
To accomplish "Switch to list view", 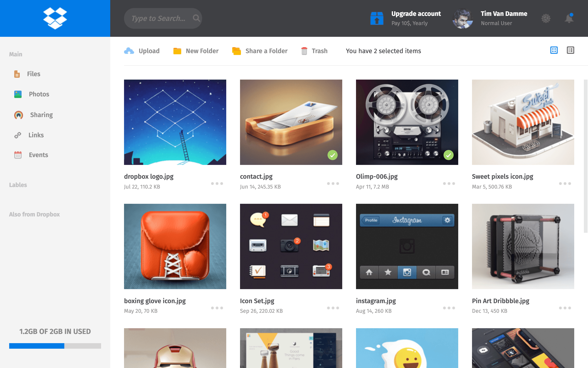I will [570, 50].
